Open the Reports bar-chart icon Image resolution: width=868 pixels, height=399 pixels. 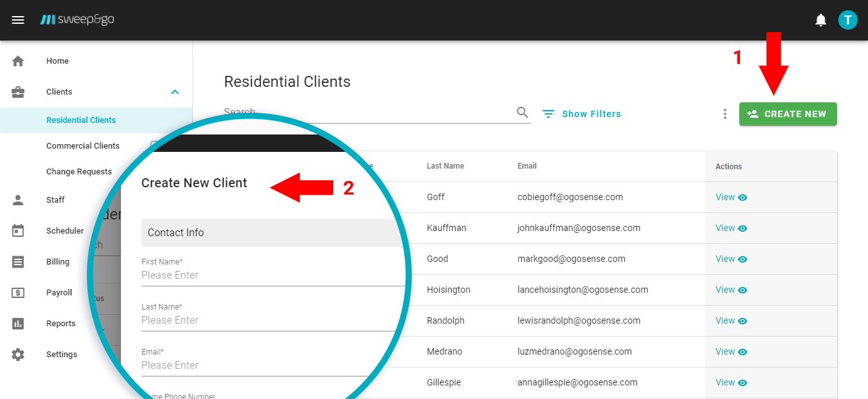[x=18, y=323]
